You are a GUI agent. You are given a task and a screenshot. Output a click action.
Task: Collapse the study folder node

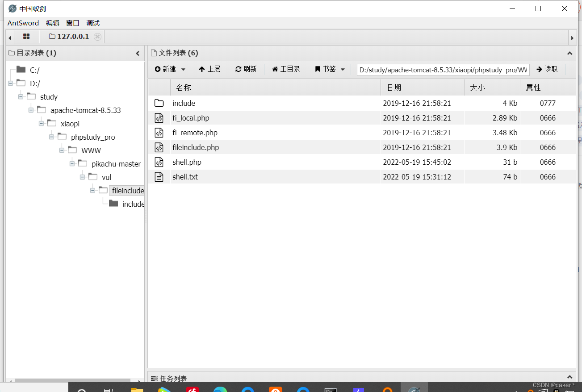tap(21, 96)
